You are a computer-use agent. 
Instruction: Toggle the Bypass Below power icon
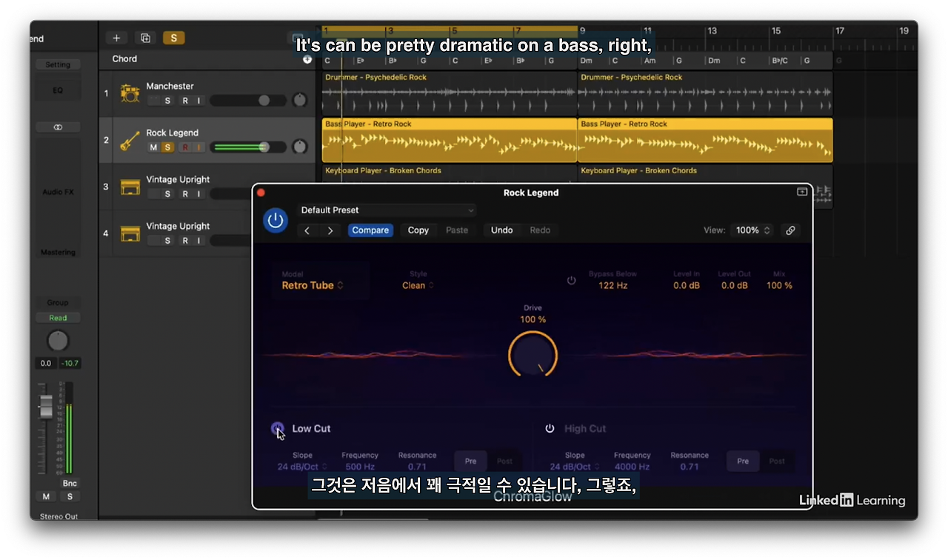point(571,281)
